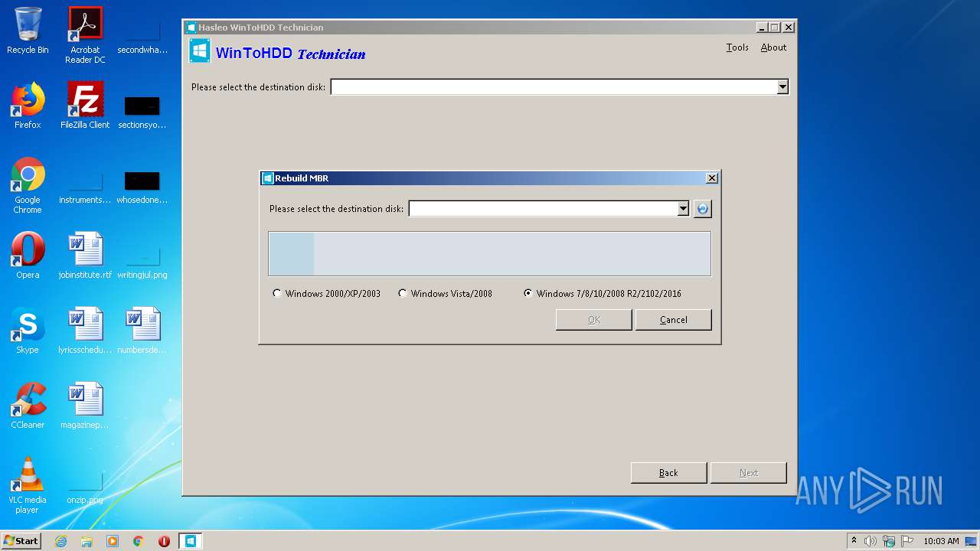
Task: Select secondwha... desktop file
Action: click(x=142, y=38)
